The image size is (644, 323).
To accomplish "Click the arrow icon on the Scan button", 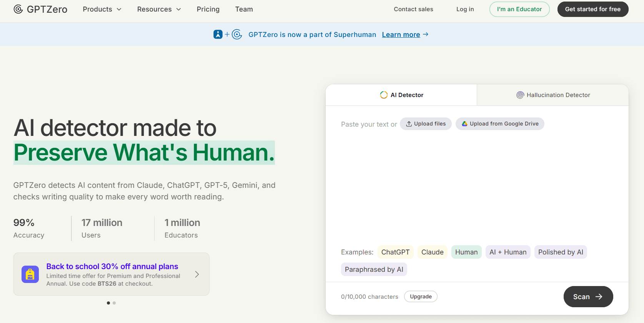I will [x=599, y=297].
